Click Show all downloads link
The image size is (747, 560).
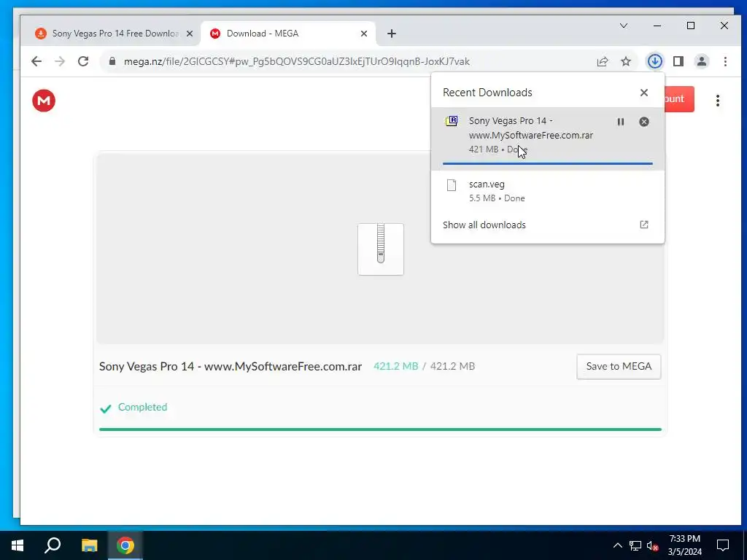click(x=484, y=225)
